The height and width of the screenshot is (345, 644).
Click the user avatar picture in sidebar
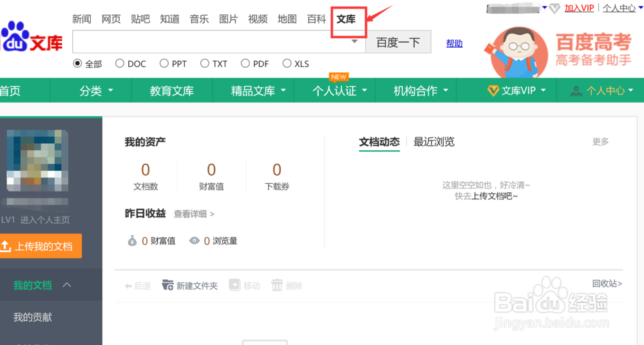coord(37,161)
